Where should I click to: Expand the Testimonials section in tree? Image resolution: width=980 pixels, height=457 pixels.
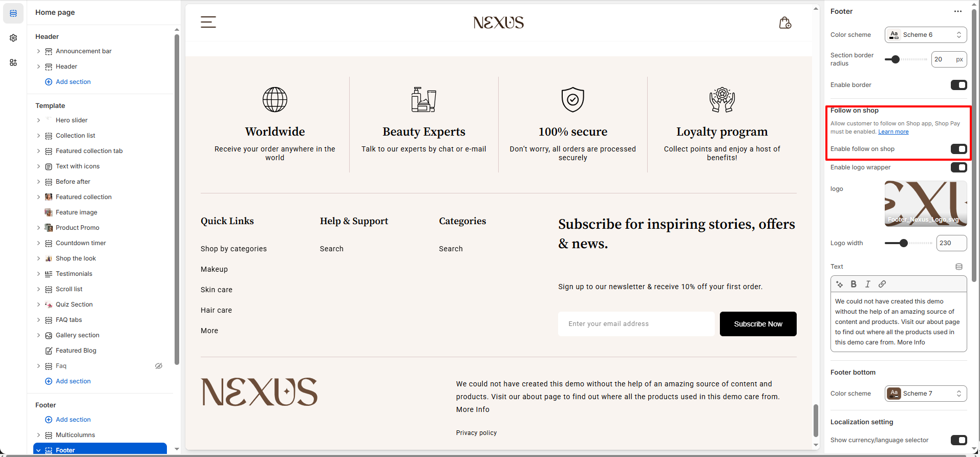(38, 274)
